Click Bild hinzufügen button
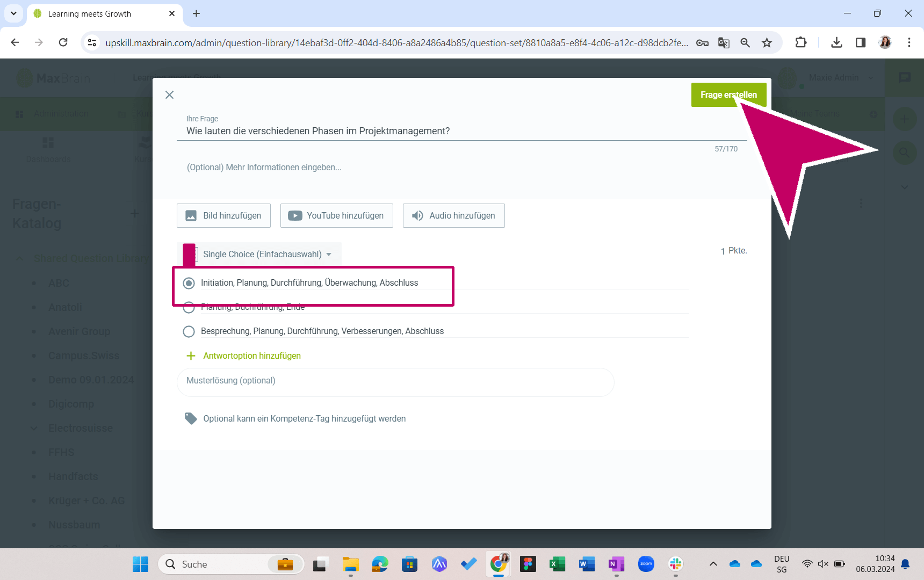Screen dimensions: 924x580 click(223, 215)
